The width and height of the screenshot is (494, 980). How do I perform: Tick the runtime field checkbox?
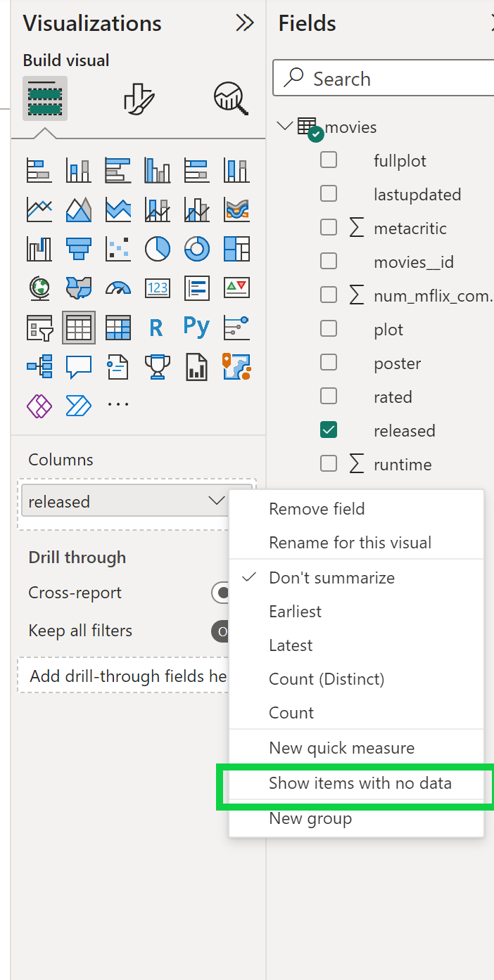(329, 463)
